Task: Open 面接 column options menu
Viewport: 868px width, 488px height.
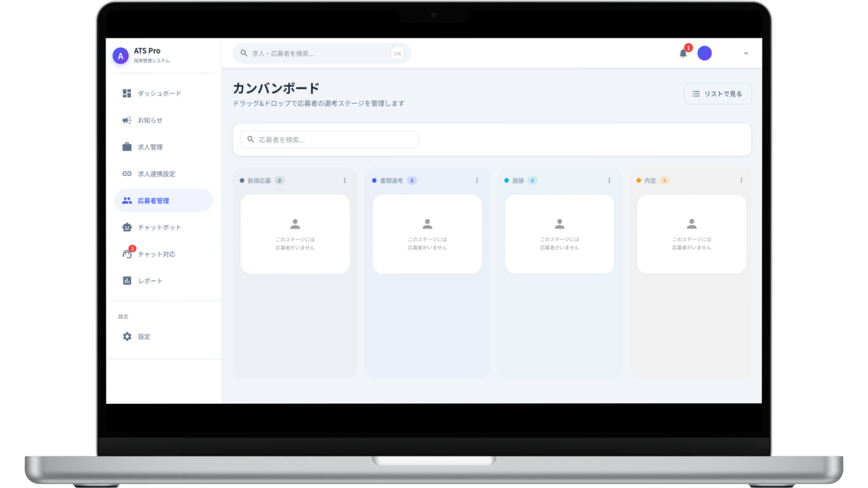Action: coord(609,181)
